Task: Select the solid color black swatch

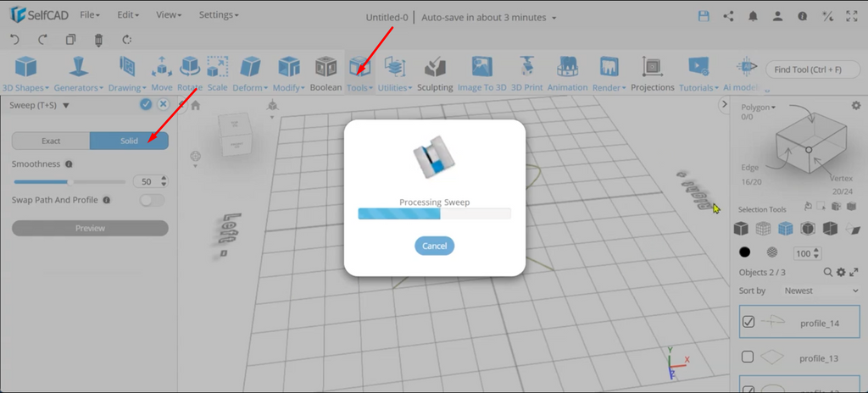Action: coord(745,252)
